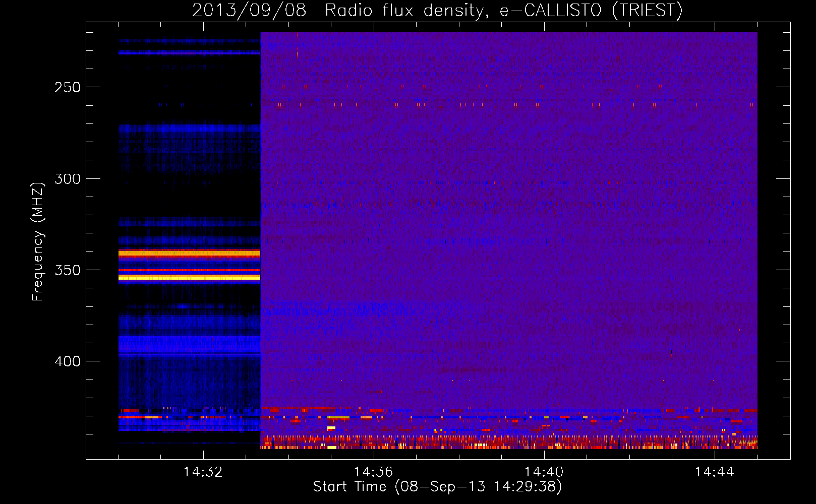
Task: Click the black gap left of the 14:32 data
Action: coord(102,242)
